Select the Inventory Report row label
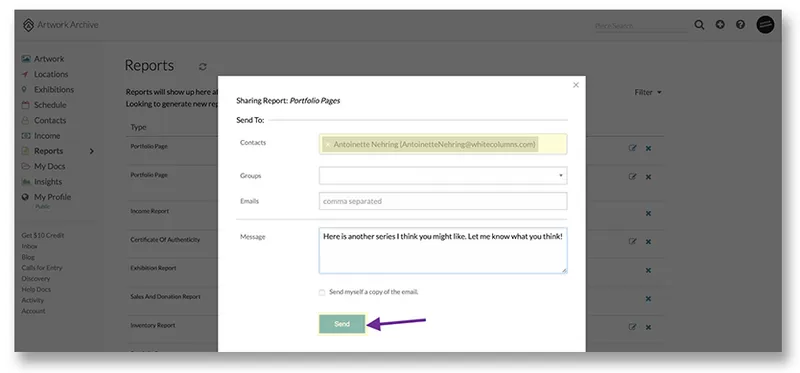Image resolution: width=800 pixels, height=373 pixels. click(153, 325)
